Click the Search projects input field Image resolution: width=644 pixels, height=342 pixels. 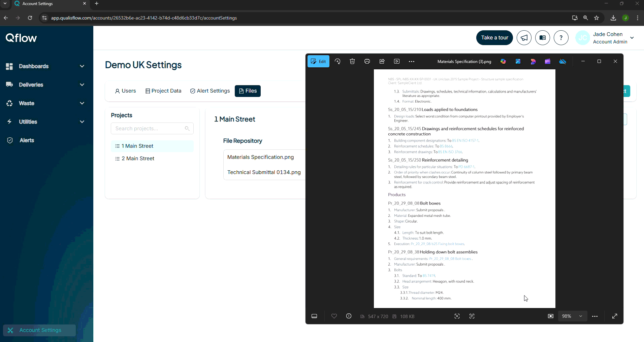(149, 129)
